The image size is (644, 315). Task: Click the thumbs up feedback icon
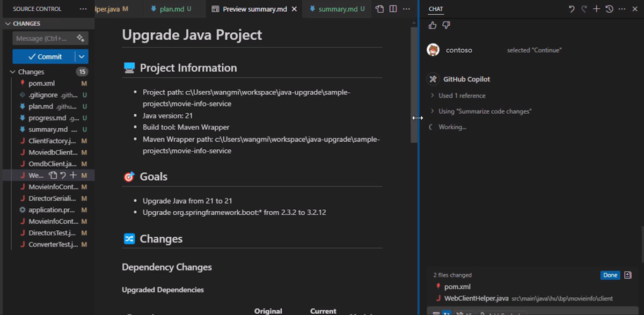click(x=433, y=25)
